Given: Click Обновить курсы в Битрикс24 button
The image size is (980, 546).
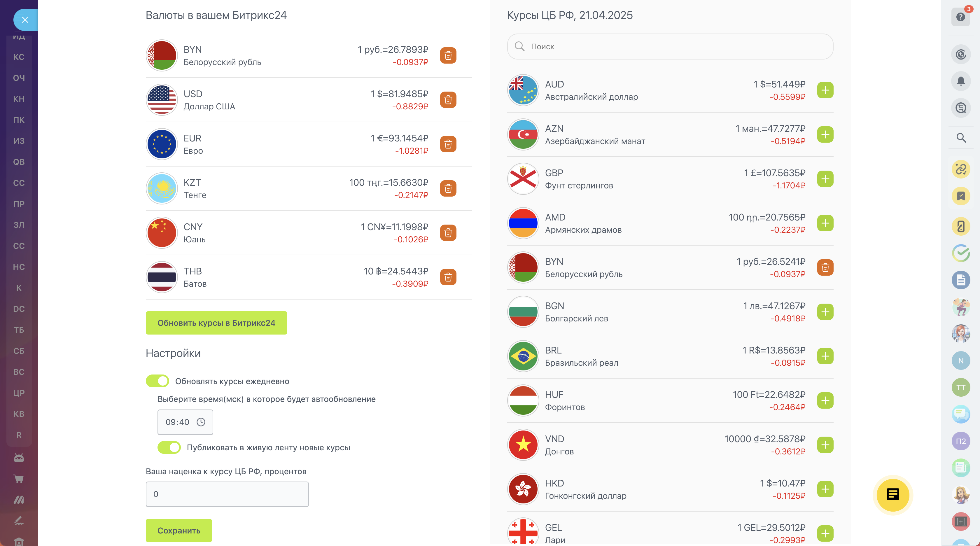Looking at the screenshot, I should coord(216,323).
